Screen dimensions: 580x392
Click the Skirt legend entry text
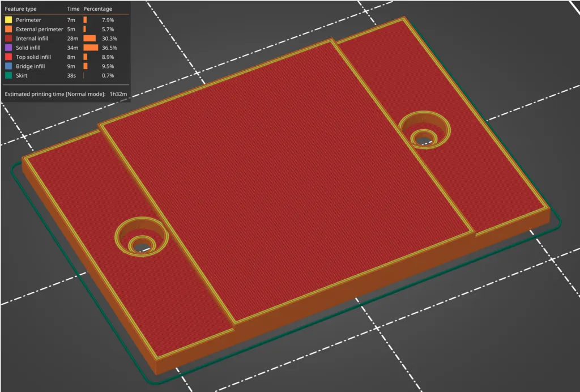22,75
